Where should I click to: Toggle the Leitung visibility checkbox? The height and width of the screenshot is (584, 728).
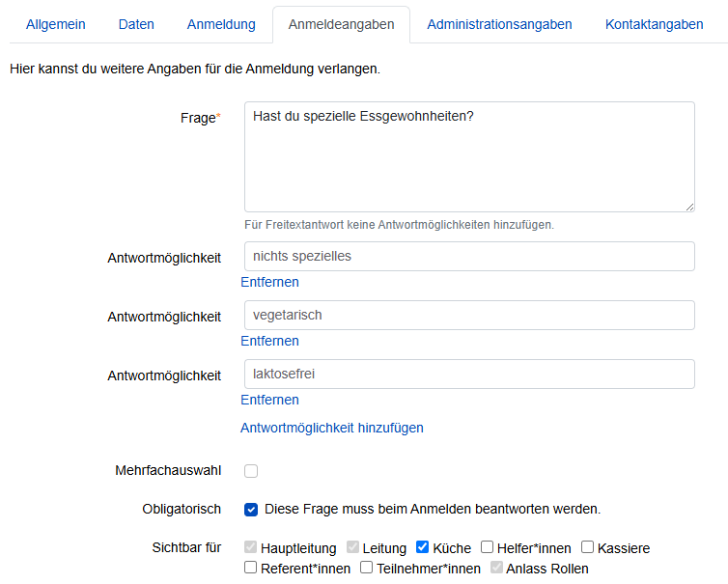[x=352, y=547]
